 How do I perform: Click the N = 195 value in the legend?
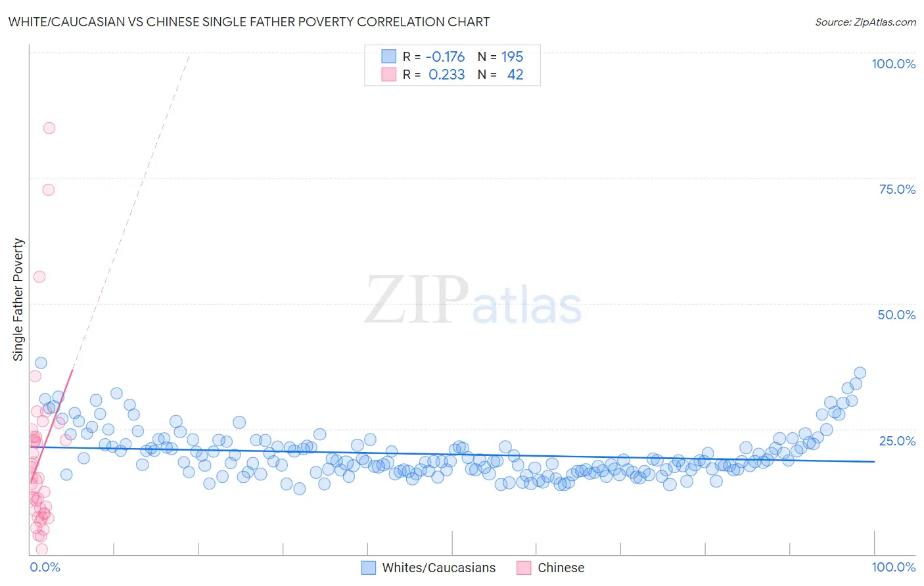[501, 56]
